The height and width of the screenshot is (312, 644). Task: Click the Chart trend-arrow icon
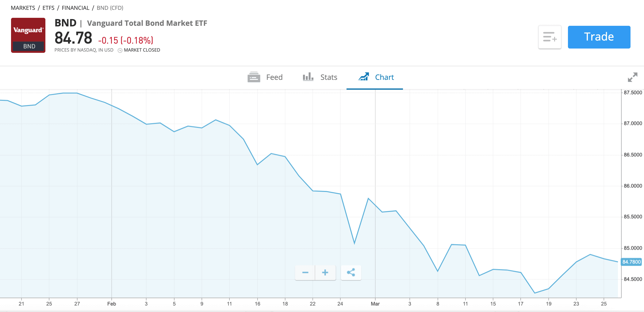point(364,77)
